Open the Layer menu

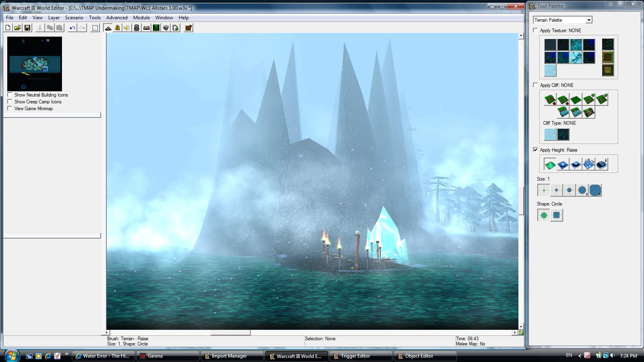point(54,18)
